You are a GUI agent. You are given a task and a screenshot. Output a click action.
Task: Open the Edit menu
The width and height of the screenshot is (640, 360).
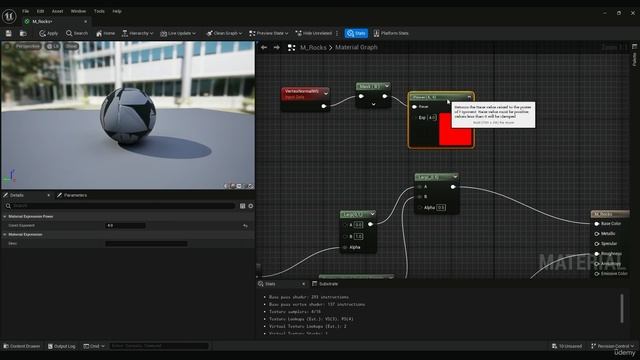coord(40,11)
